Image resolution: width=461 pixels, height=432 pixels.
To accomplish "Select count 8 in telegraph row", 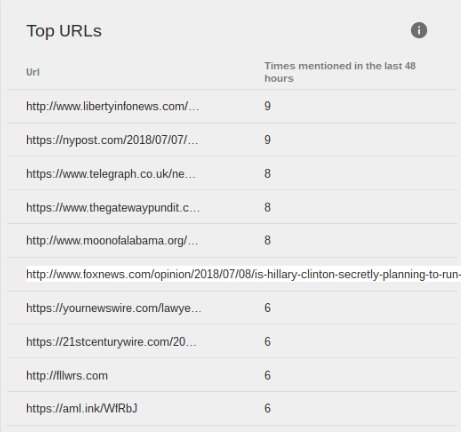I will 267,174.
